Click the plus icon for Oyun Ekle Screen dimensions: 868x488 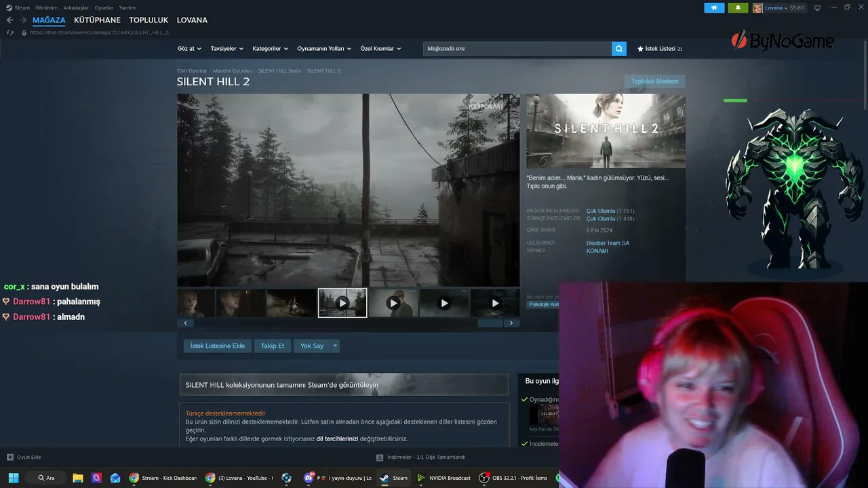click(x=9, y=457)
